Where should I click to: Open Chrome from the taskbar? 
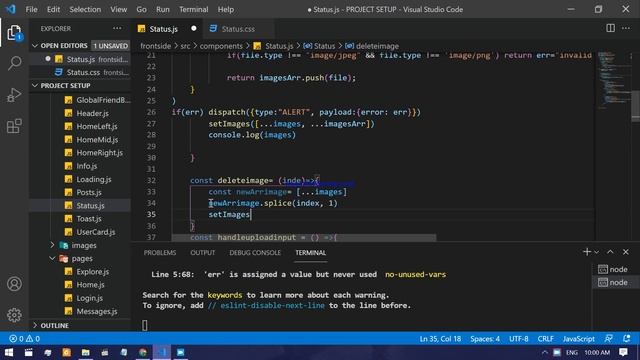pos(142,352)
